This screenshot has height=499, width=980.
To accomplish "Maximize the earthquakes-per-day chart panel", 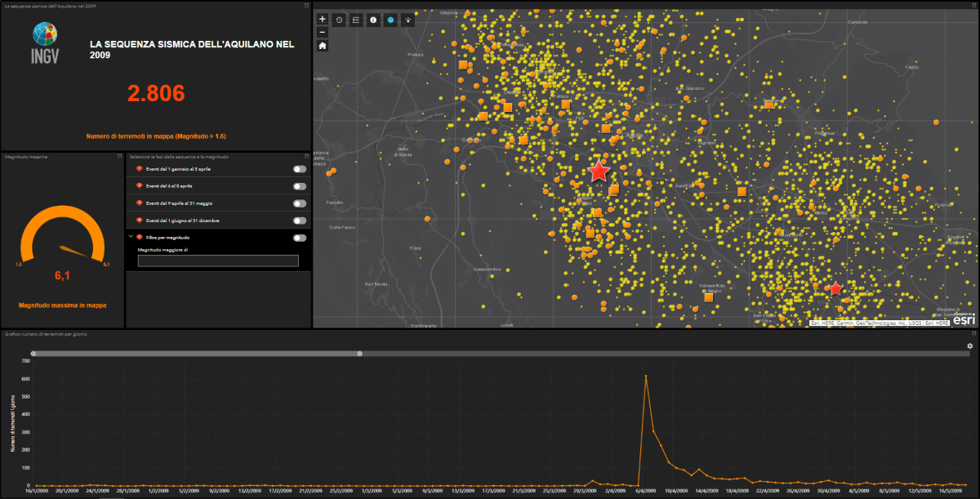I will [x=974, y=334].
